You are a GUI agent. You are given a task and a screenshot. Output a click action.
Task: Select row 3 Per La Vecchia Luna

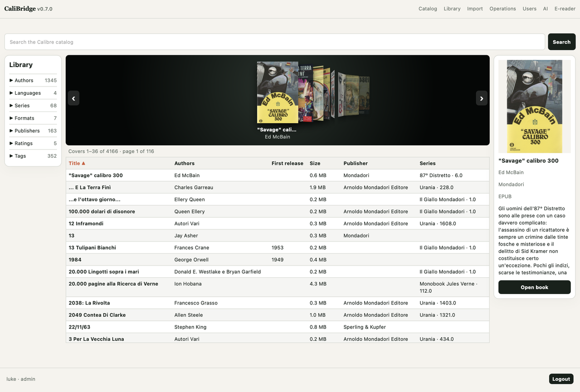[278, 338]
